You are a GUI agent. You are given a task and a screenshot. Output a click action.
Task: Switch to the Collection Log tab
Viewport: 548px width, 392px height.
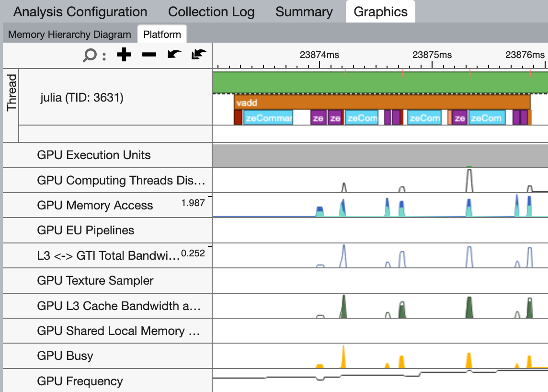tap(211, 12)
